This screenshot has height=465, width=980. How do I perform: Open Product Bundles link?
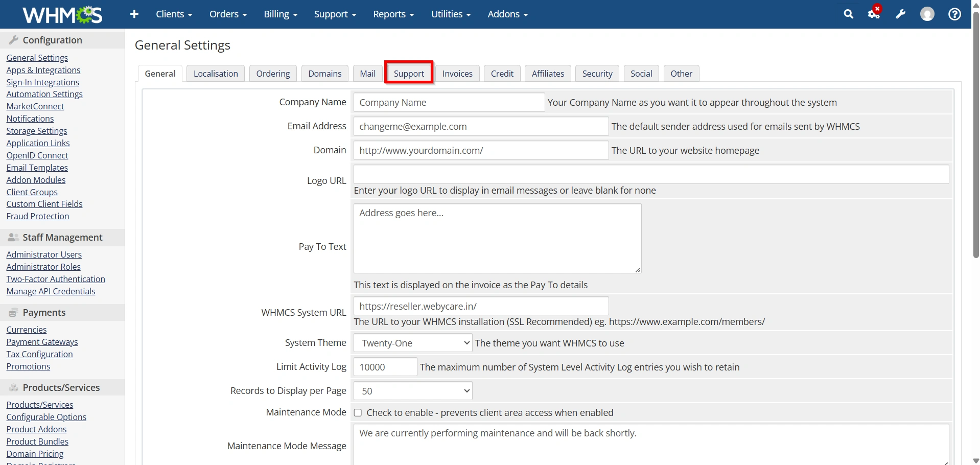[37, 441]
